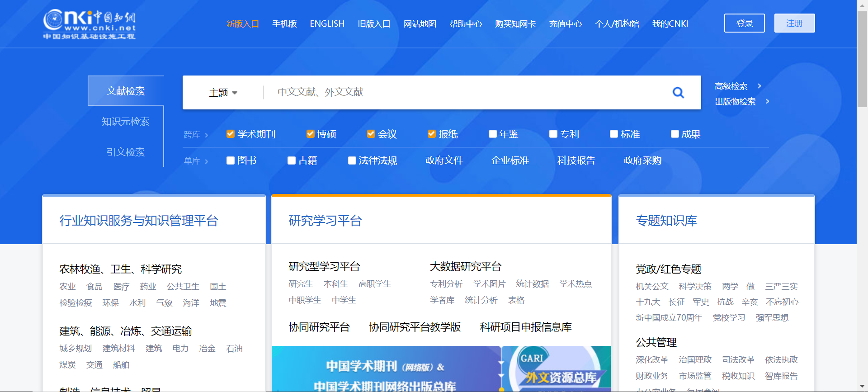This screenshot has height=392, width=868.
Task: Open 专题知识库 heading
Action: (666, 221)
